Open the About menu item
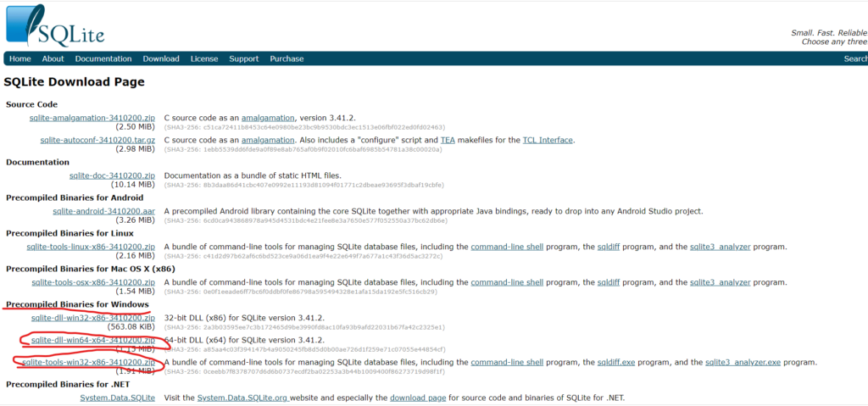Image resolution: width=868 pixels, height=406 pixels. point(53,58)
